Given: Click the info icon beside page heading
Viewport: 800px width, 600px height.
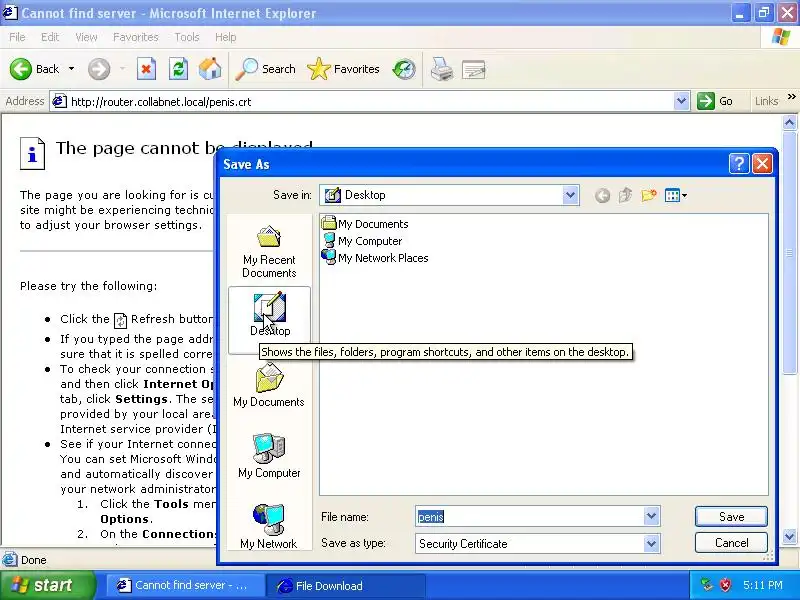Looking at the screenshot, I should click(33, 153).
